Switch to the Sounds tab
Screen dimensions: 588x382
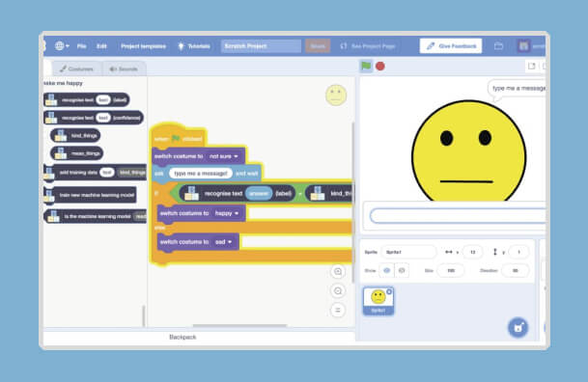tap(124, 68)
